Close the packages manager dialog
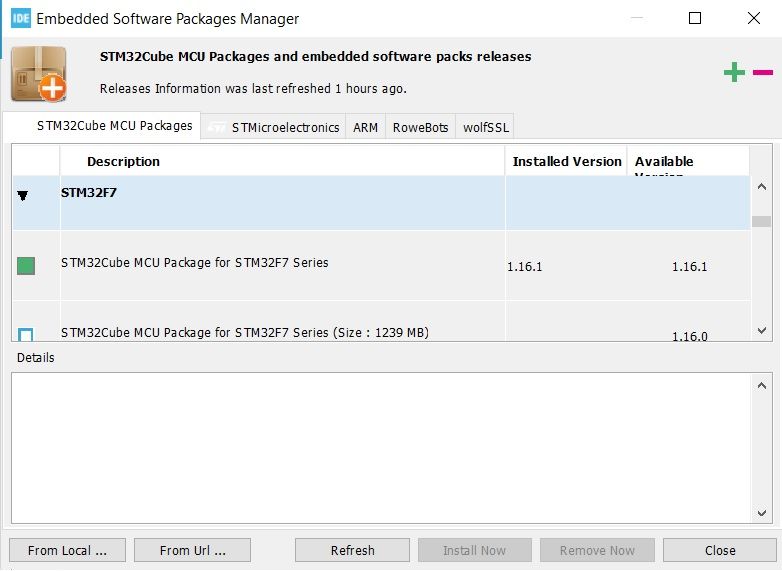 click(720, 550)
